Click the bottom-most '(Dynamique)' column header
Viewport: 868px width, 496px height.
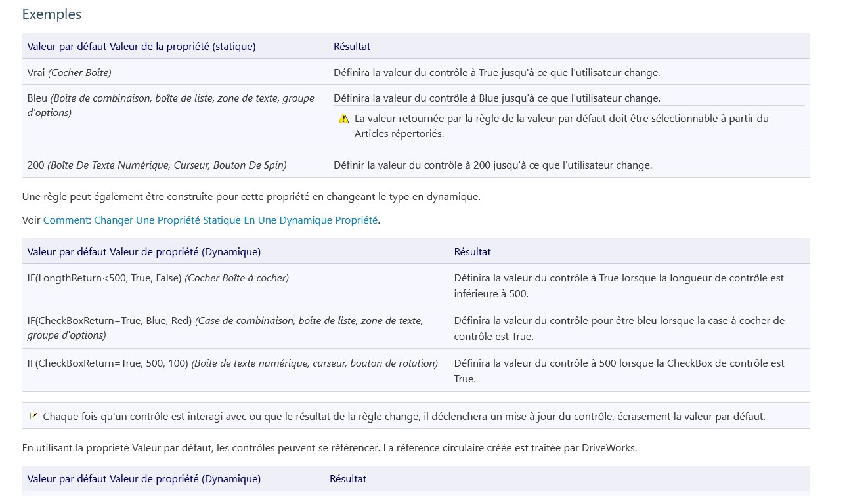click(x=144, y=479)
